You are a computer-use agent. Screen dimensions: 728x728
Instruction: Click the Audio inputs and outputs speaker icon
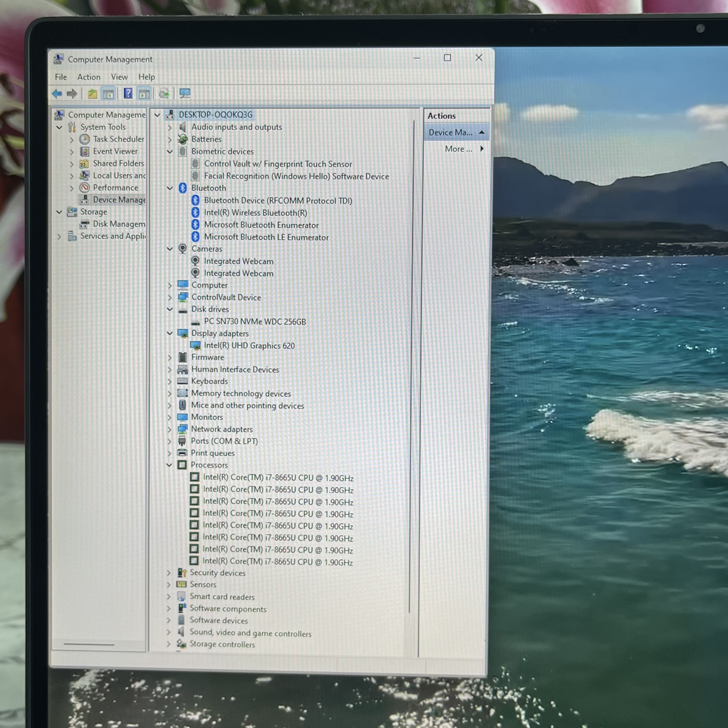point(183,127)
